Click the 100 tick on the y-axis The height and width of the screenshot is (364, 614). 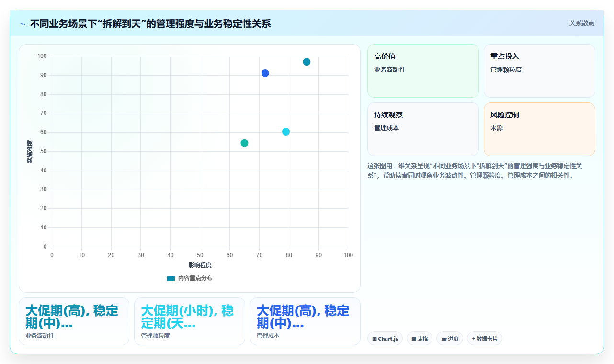point(42,57)
